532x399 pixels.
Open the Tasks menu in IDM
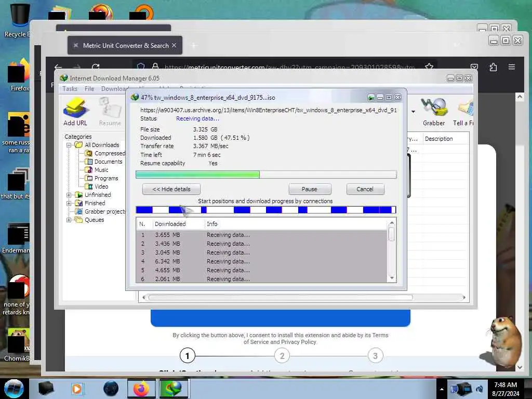tap(70, 88)
